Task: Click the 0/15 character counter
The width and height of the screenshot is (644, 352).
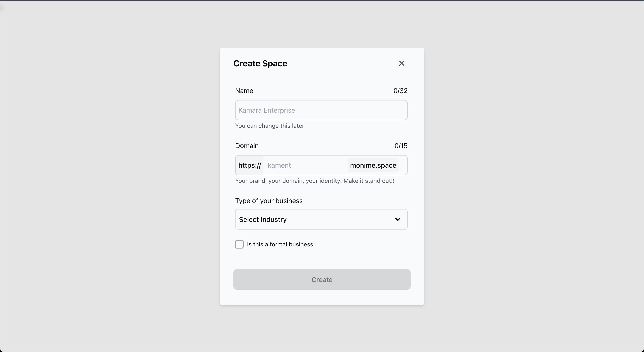Action: (401, 146)
